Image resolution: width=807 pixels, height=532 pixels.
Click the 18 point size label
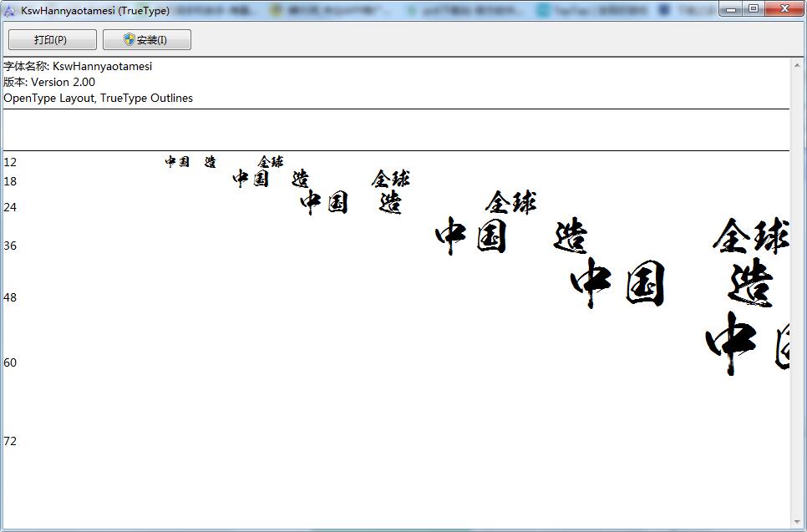(x=10, y=181)
